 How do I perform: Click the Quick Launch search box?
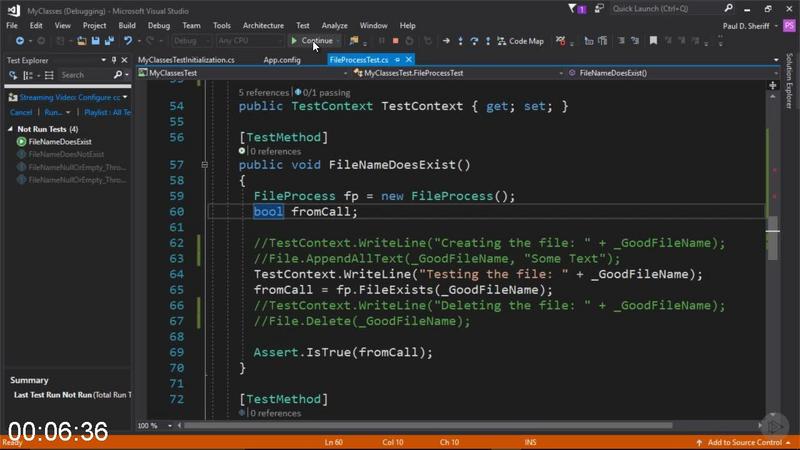point(666,9)
